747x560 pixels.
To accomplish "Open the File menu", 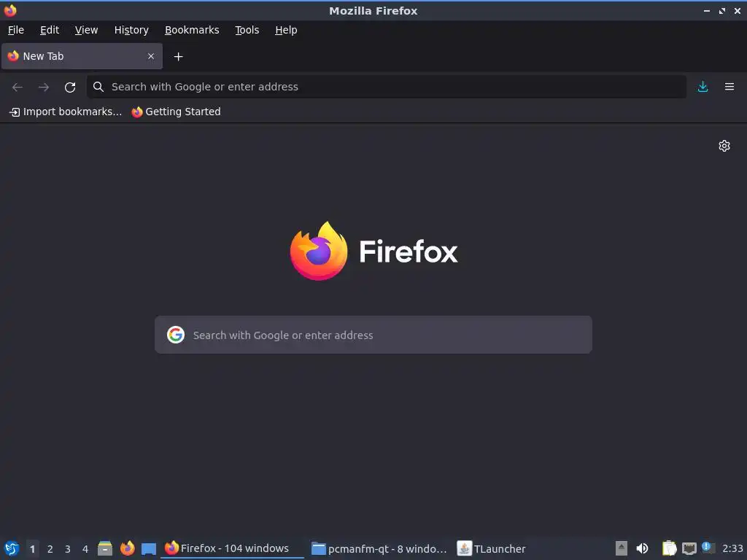I will coord(16,30).
